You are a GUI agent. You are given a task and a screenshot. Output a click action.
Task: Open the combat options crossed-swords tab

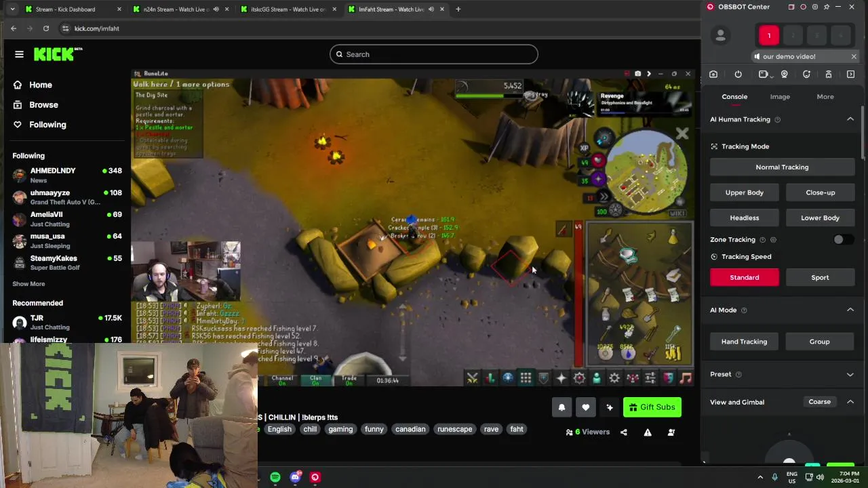[472, 378]
